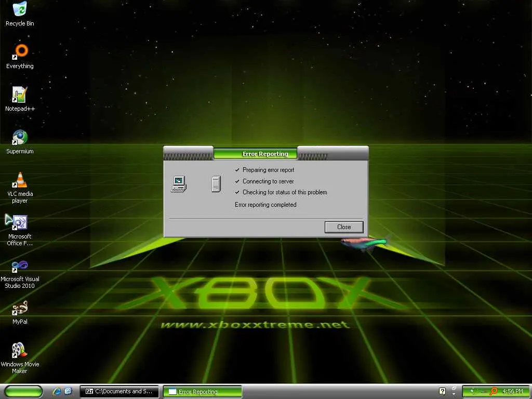Select the Error Reporting taskbar button
This screenshot has width=532, height=399.
pos(203,392)
